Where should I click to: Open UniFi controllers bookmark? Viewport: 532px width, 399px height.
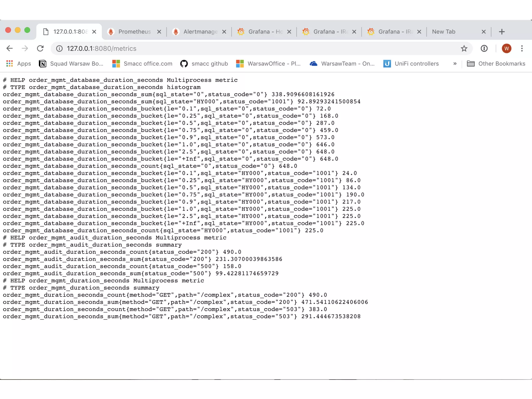[x=411, y=64]
